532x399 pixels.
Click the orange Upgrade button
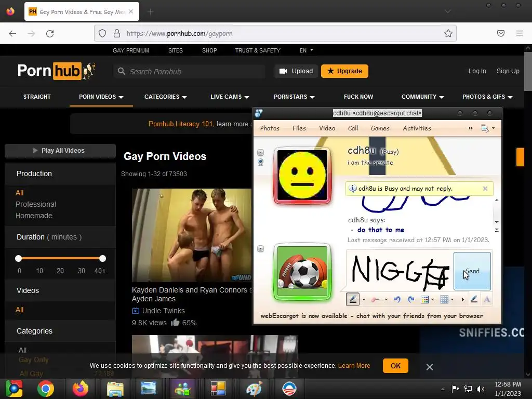[345, 71]
